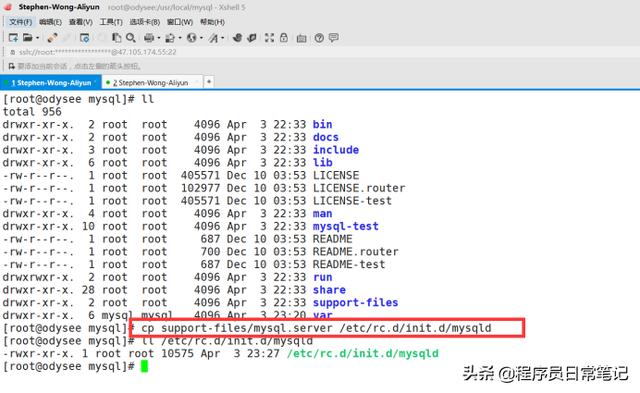Open the 窗口(W) menu

[x=180, y=22]
